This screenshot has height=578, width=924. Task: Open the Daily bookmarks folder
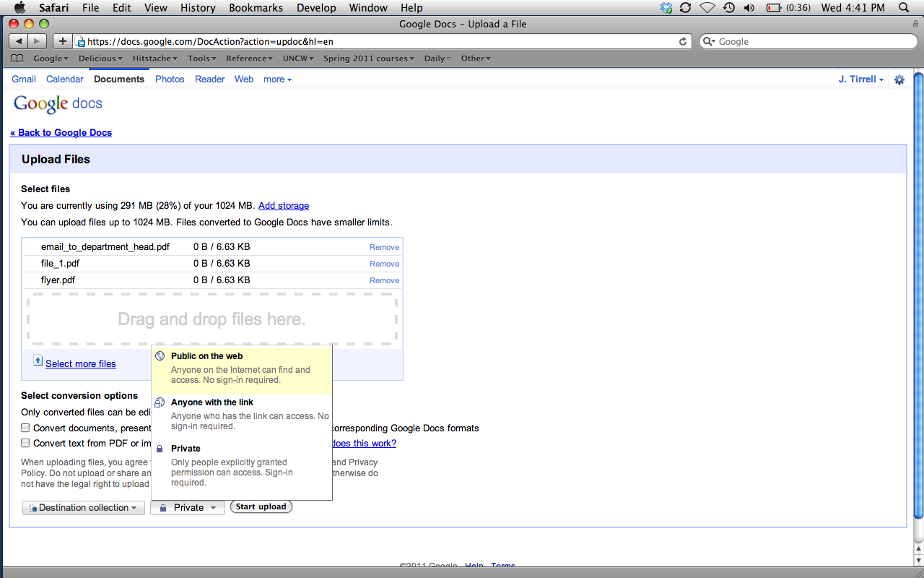click(437, 59)
